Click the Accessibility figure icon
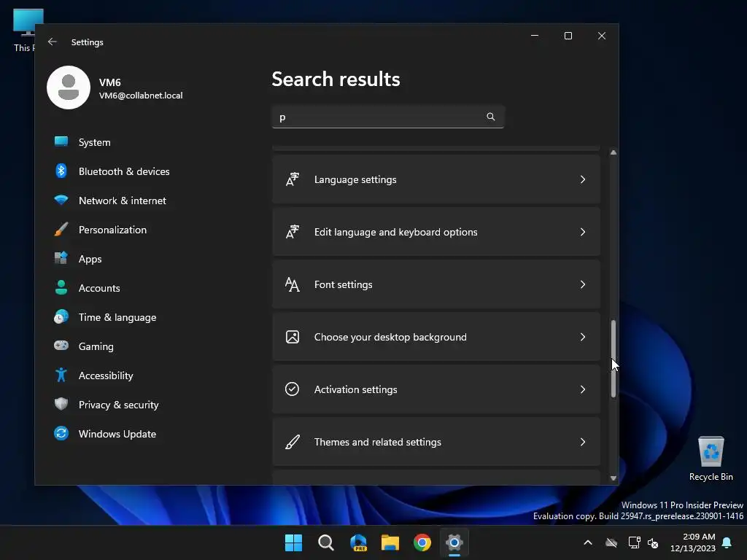The image size is (747, 560). [61, 375]
